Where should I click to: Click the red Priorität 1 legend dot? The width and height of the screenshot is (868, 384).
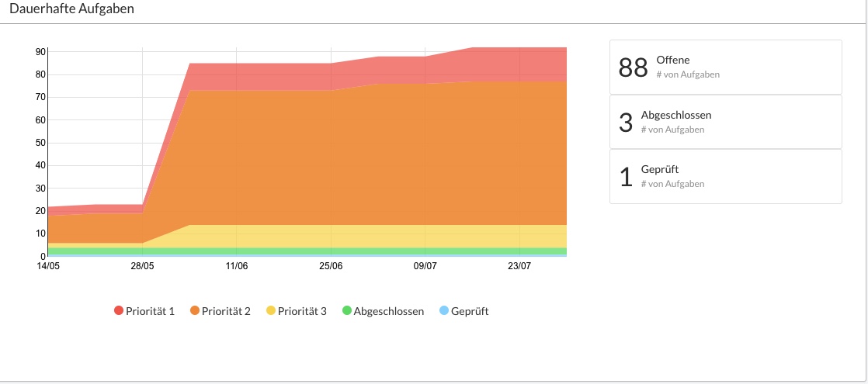(x=119, y=311)
